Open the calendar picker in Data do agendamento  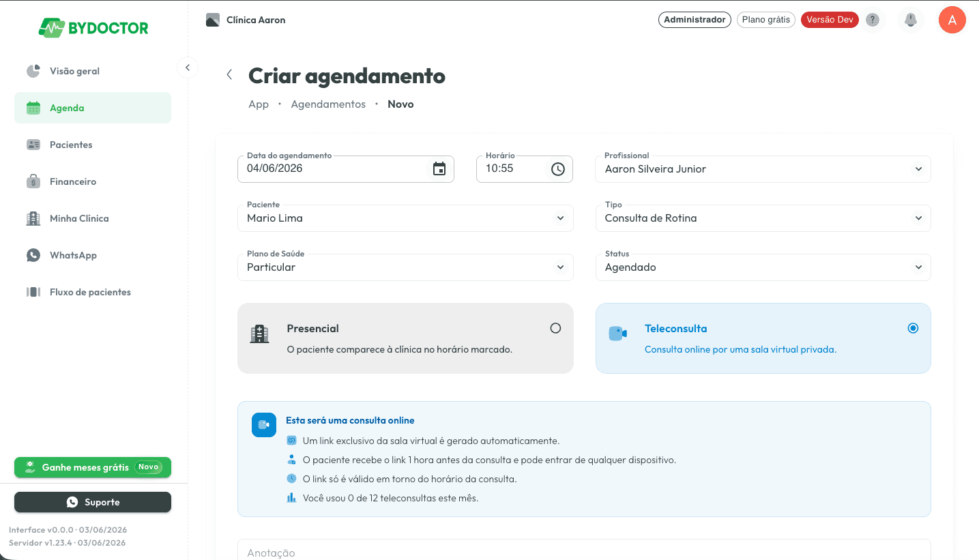439,168
